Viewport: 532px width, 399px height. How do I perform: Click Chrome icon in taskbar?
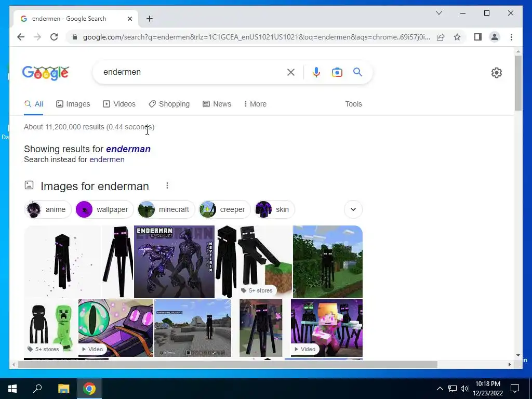[89, 389]
